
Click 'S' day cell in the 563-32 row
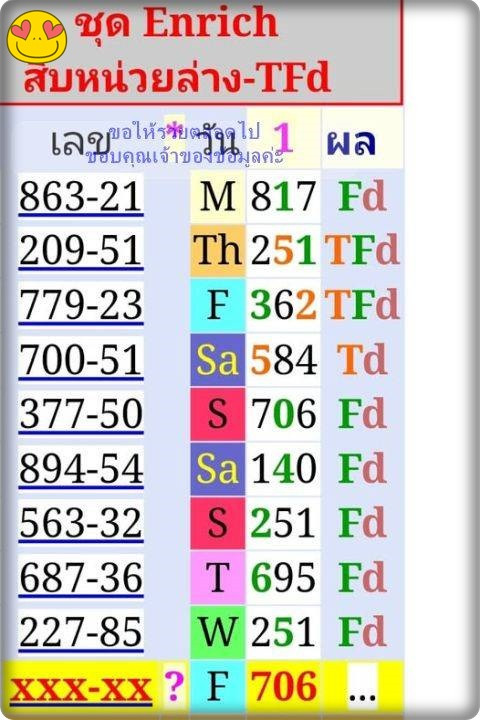coord(218,523)
